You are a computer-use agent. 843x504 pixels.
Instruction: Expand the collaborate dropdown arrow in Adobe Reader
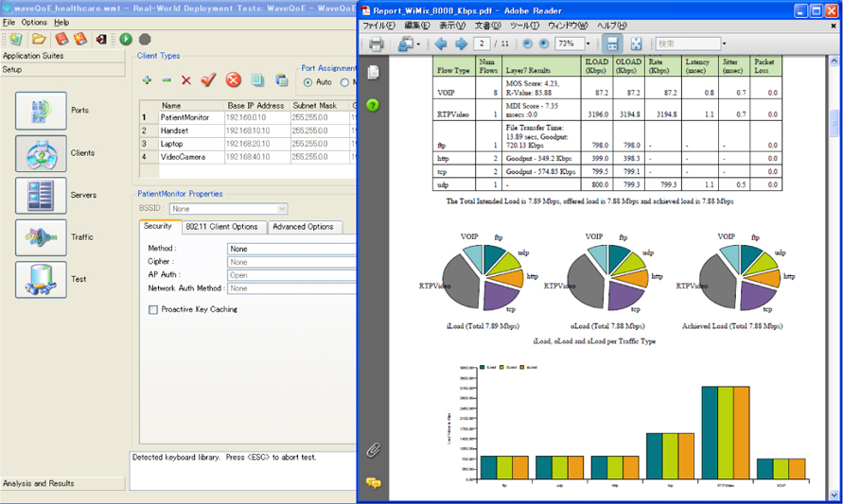coord(418,44)
